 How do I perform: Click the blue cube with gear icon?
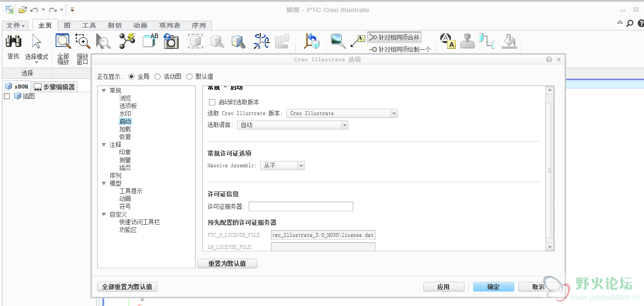click(238, 42)
